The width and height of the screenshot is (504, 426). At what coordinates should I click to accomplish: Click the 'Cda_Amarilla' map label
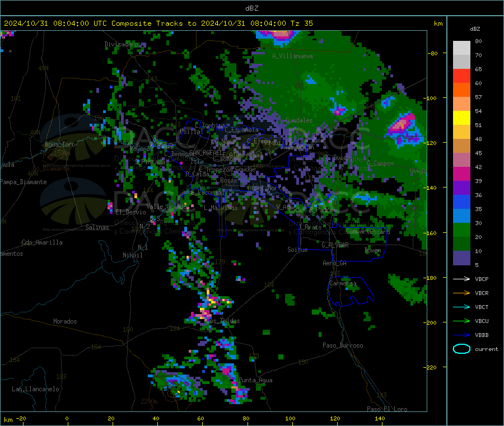(x=42, y=242)
